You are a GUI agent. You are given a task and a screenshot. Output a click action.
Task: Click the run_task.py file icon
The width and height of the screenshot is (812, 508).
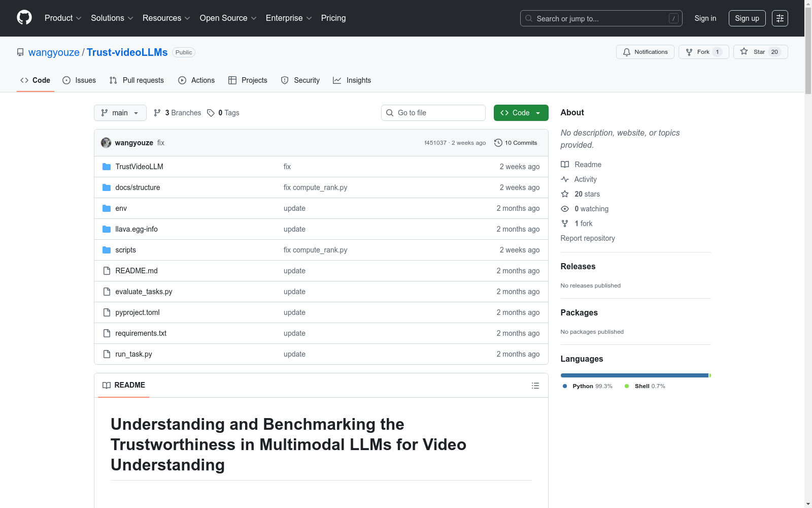[107, 354]
